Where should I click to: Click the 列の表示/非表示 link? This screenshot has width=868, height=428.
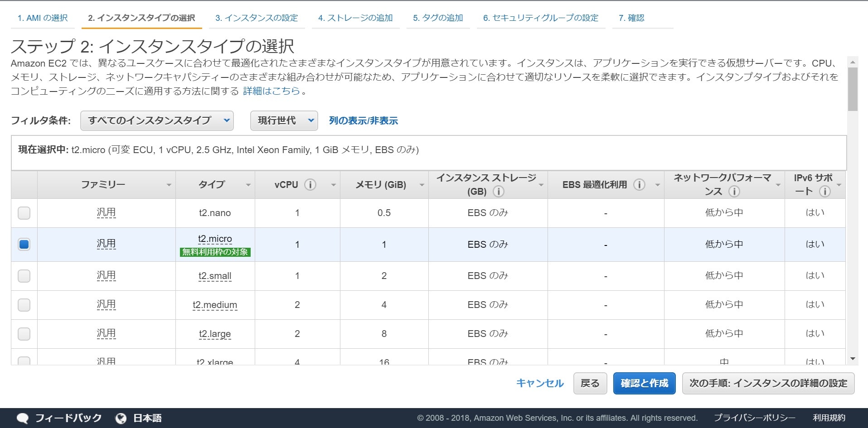coord(363,120)
